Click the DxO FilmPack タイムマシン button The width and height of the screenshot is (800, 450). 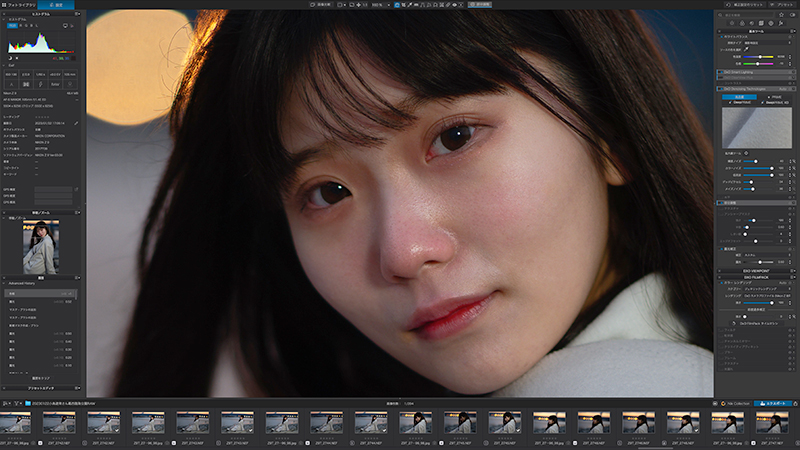(x=757, y=323)
